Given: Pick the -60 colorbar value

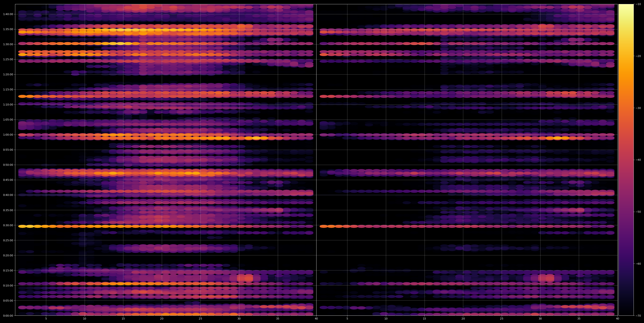Looking at the screenshot, I should pyautogui.click(x=638, y=264).
